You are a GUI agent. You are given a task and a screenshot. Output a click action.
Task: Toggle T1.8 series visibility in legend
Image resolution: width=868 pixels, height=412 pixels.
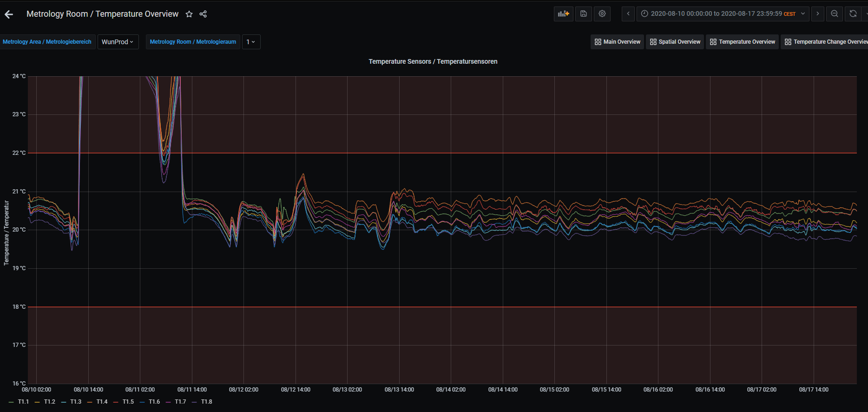tap(206, 402)
